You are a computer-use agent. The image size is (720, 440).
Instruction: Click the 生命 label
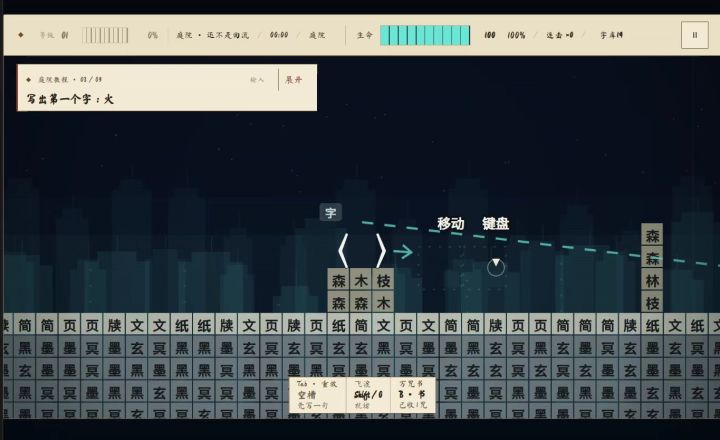click(x=365, y=35)
